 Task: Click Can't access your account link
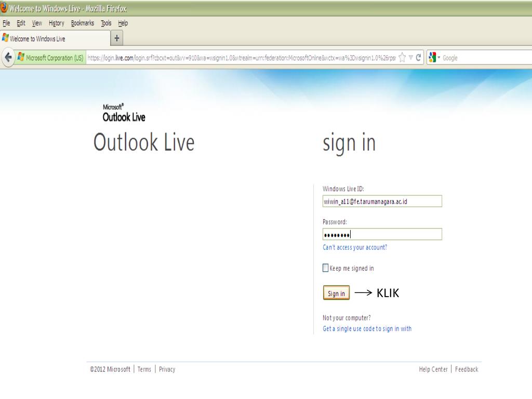[x=355, y=247]
